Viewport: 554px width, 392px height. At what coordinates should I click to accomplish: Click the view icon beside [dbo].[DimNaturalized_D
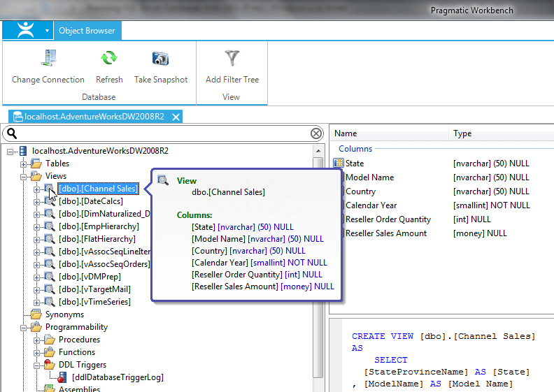click(x=50, y=214)
